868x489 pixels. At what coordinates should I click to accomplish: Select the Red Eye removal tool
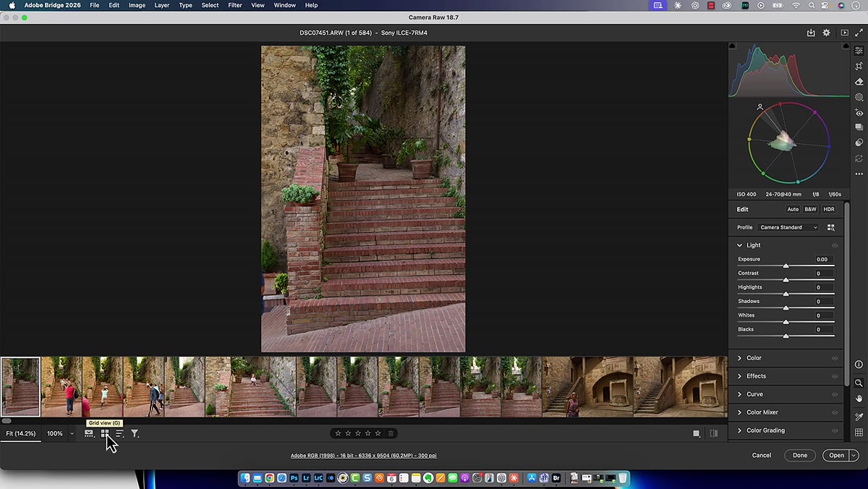(x=859, y=113)
